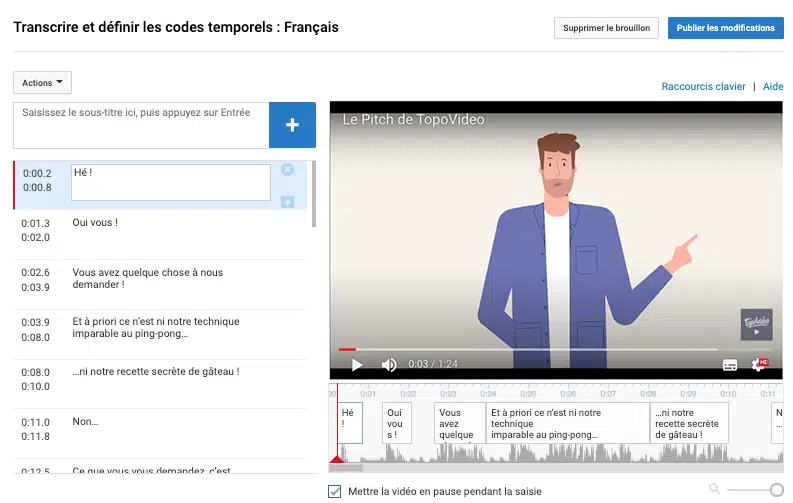Uncheck "Mettre la vidéo en pause pendant la saisie"
The image size is (793, 503).
334,491
